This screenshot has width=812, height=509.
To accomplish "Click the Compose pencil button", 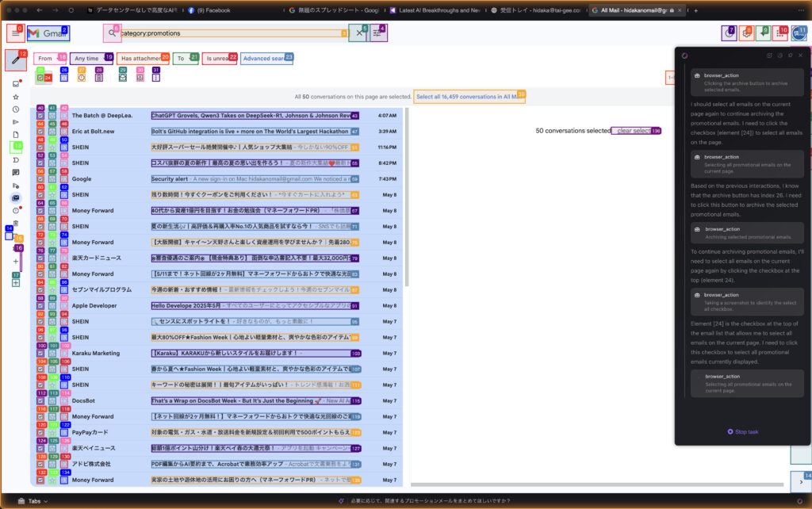I will coord(16,60).
